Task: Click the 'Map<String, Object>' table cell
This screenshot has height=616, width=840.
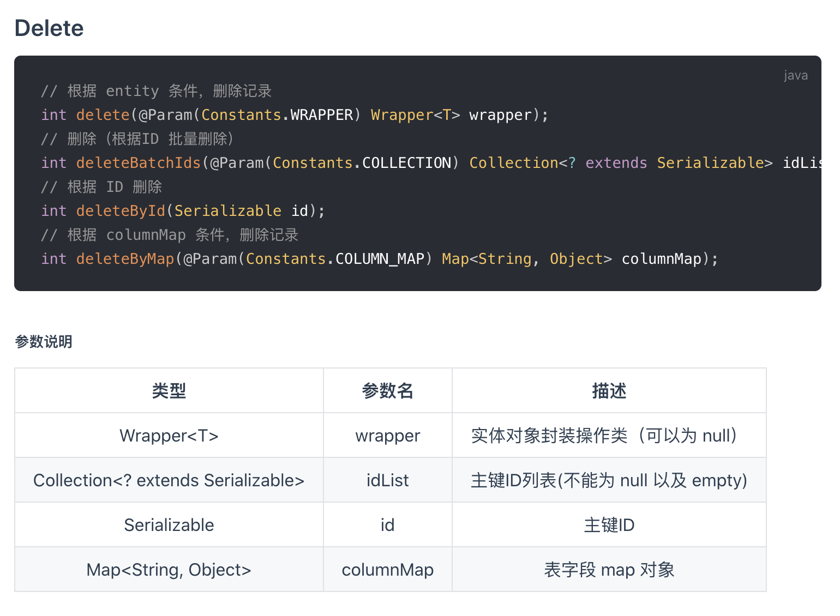Action: point(169,570)
